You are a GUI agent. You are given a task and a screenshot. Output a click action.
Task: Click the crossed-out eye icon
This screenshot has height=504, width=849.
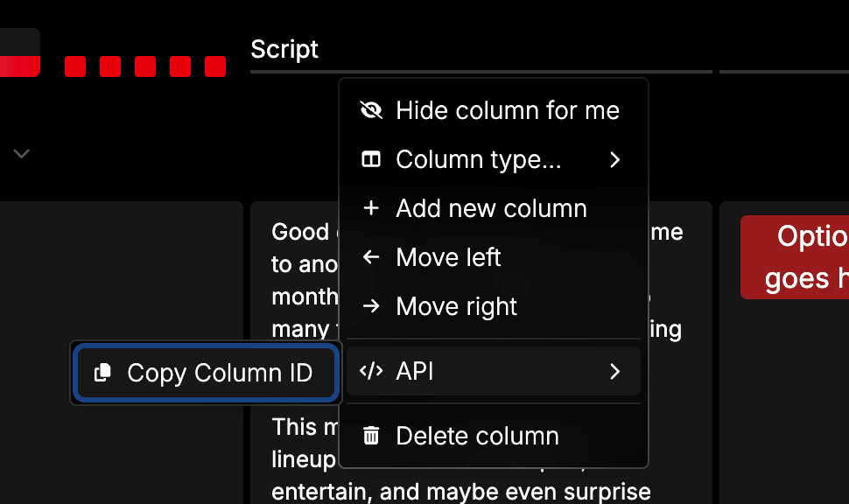[371, 110]
